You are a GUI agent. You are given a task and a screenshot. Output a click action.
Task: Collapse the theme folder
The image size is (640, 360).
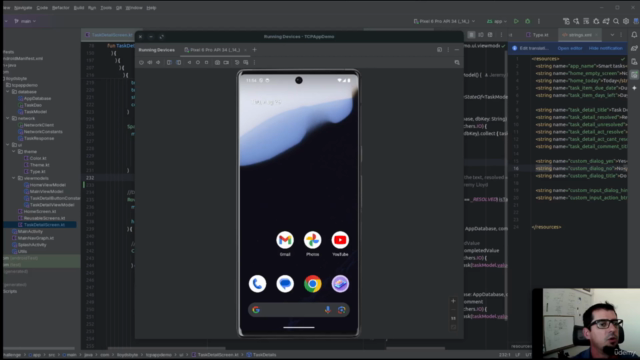[x=14, y=151]
